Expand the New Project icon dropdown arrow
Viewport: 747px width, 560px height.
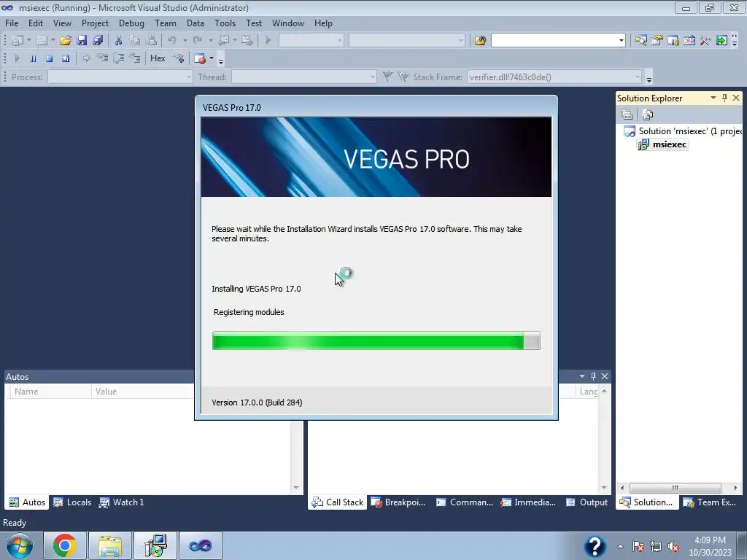pyautogui.click(x=29, y=41)
